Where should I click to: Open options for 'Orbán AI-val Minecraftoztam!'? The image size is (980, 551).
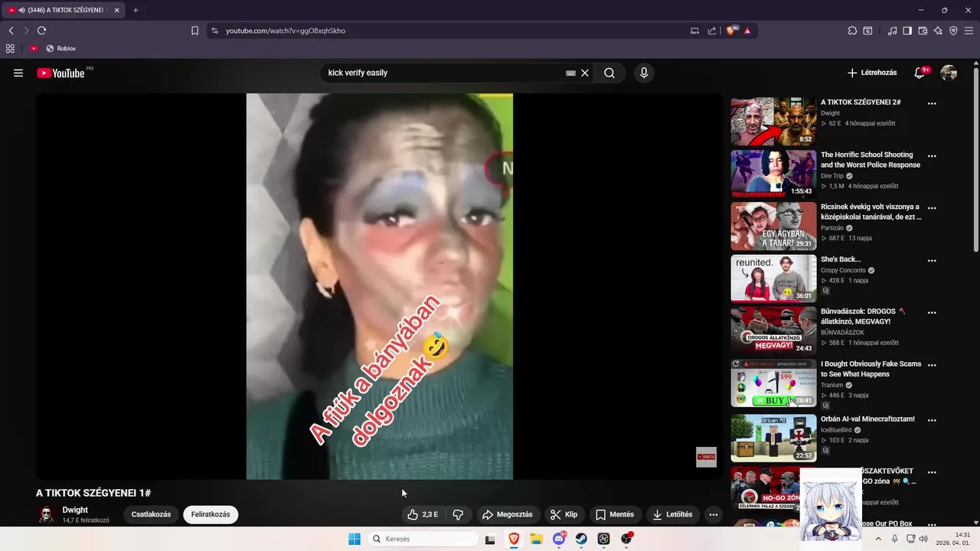932,420
